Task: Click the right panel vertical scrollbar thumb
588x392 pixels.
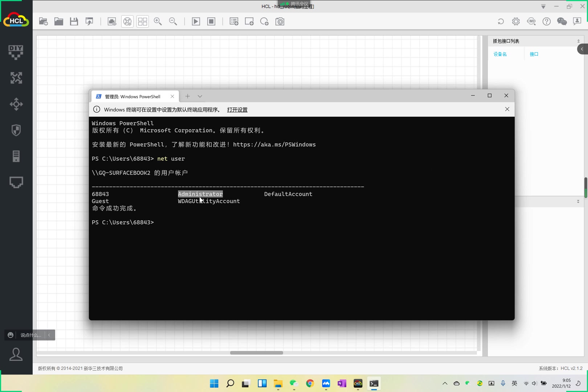Action: pyautogui.click(x=585, y=188)
